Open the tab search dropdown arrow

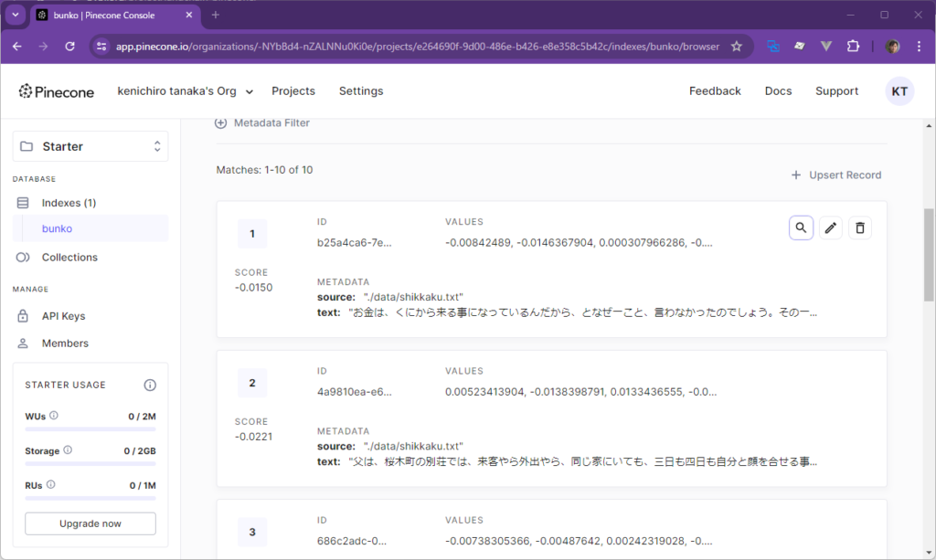pyautogui.click(x=16, y=15)
